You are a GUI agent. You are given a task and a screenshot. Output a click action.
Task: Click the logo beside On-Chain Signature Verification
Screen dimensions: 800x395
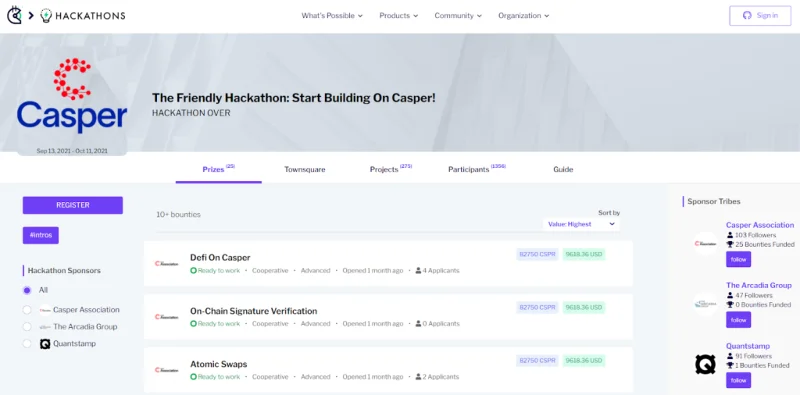point(166,317)
